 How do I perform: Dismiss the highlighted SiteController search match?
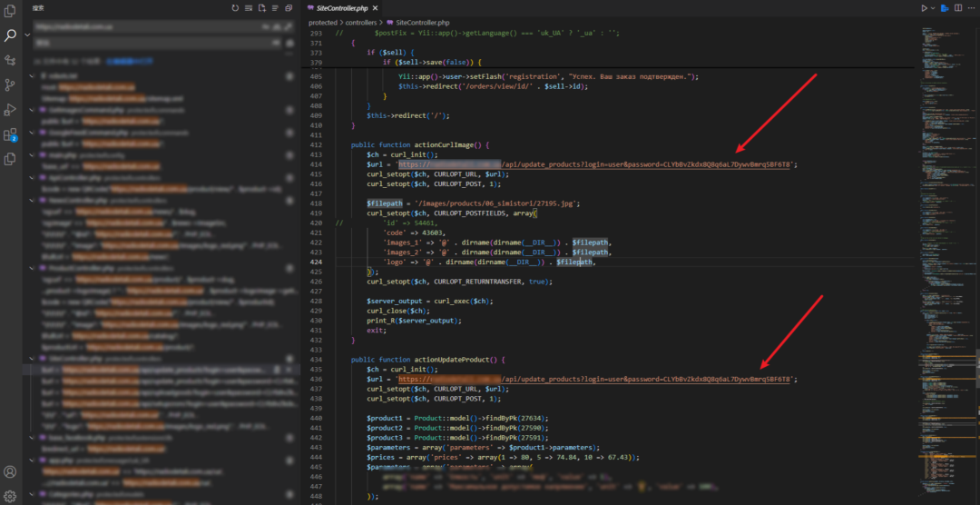[x=289, y=370]
